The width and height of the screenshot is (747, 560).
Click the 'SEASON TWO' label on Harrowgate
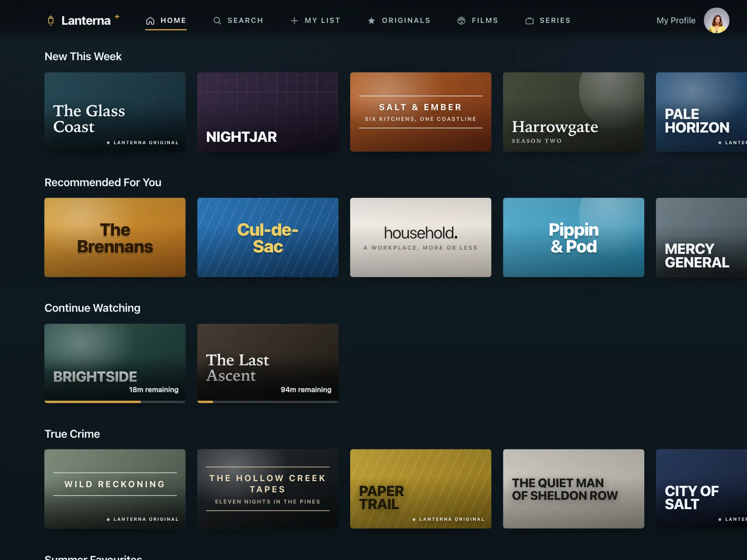pyautogui.click(x=537, y=141)
